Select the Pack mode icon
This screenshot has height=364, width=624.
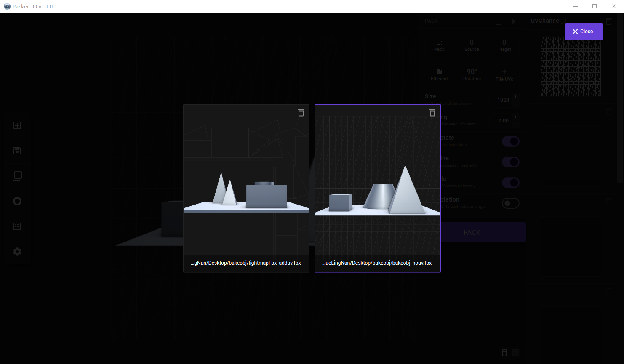point(440,45)
